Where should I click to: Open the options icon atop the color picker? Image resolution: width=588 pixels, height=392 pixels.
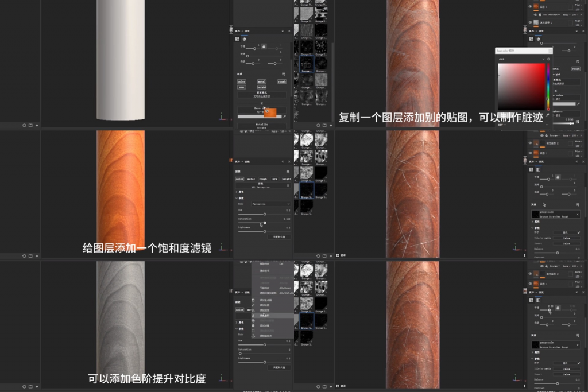click(x=548, y=59)
